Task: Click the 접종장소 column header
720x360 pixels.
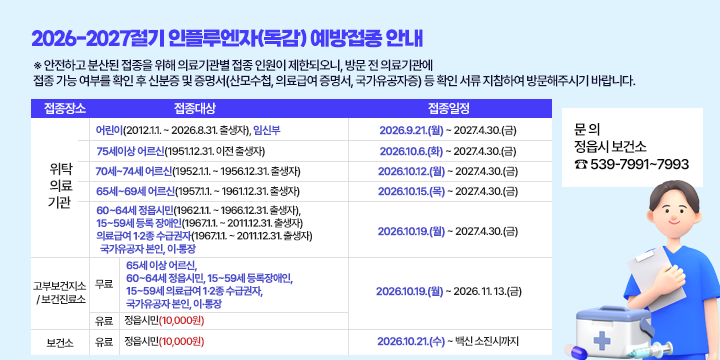Action: pyautogui.click(x=65, y=108)
